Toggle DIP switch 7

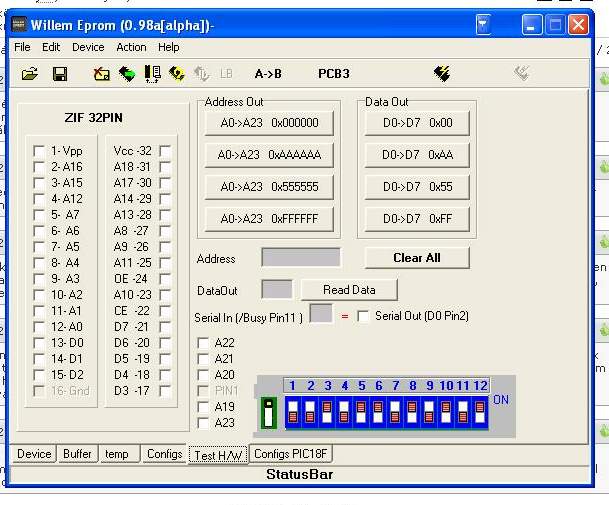point(395,412)
